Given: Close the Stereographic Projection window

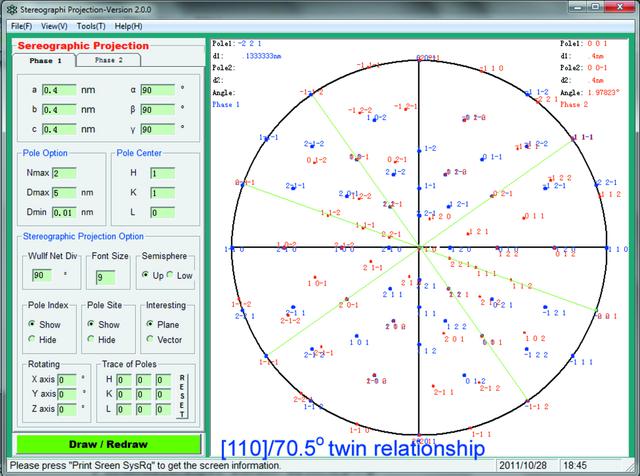Looking at the screenshot, I should tap(620, 7).
